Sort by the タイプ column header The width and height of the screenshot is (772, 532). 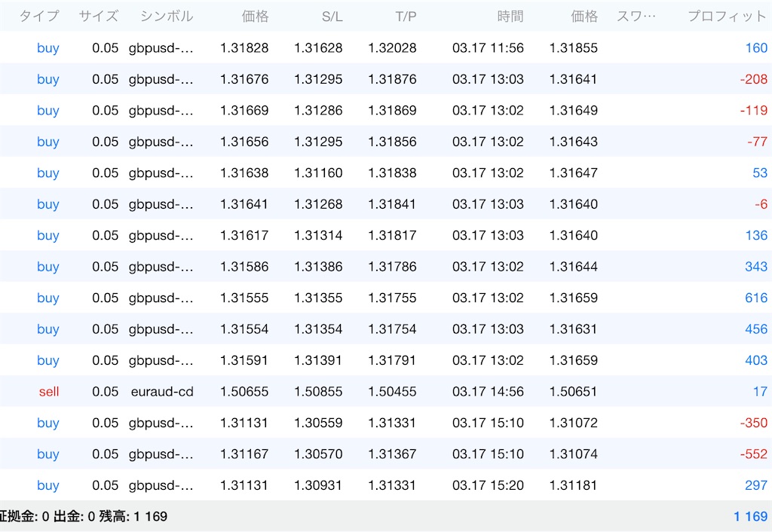coord(39,17)
